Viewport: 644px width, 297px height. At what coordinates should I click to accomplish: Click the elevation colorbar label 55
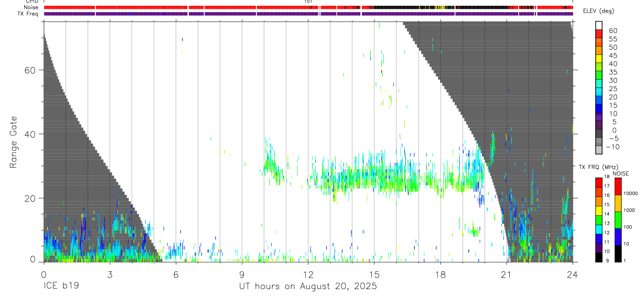coord(613,39)
